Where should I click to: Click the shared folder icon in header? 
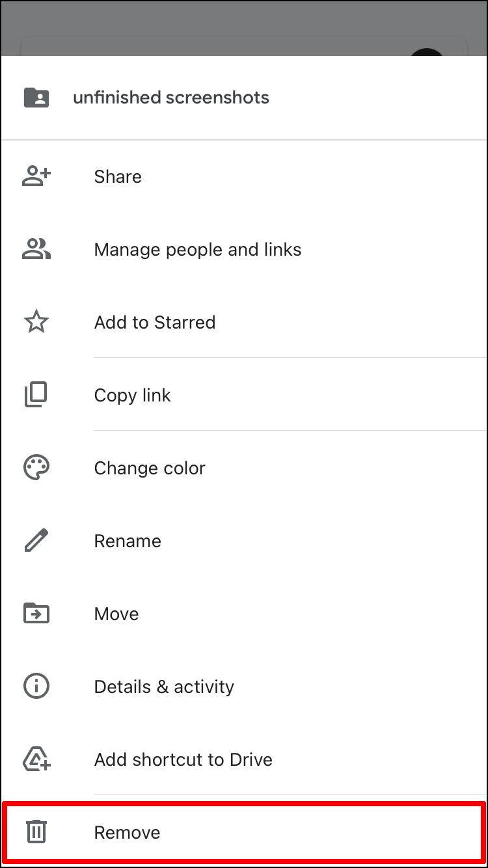pyautogui.click(x=36, y=98)
